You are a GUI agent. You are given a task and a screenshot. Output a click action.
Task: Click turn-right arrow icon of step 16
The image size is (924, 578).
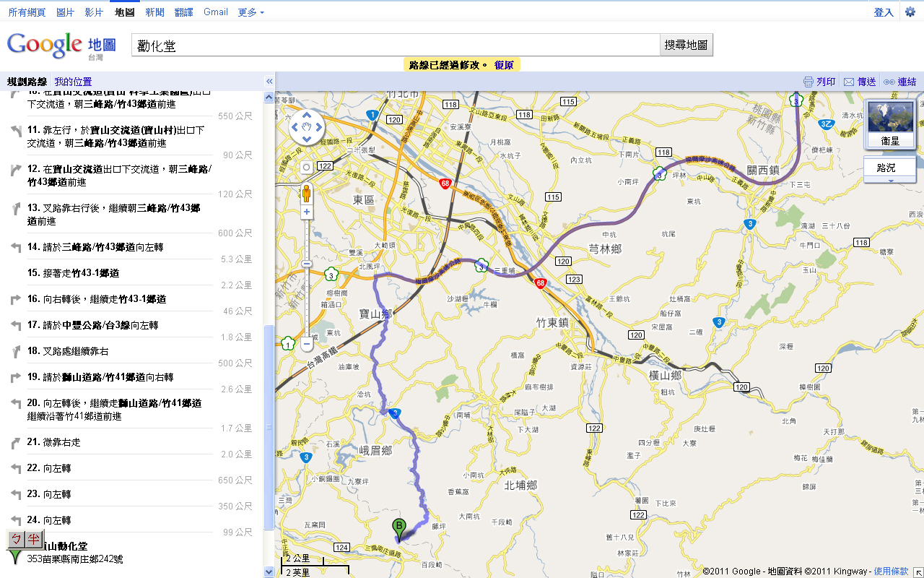click(x=17, y=299)
